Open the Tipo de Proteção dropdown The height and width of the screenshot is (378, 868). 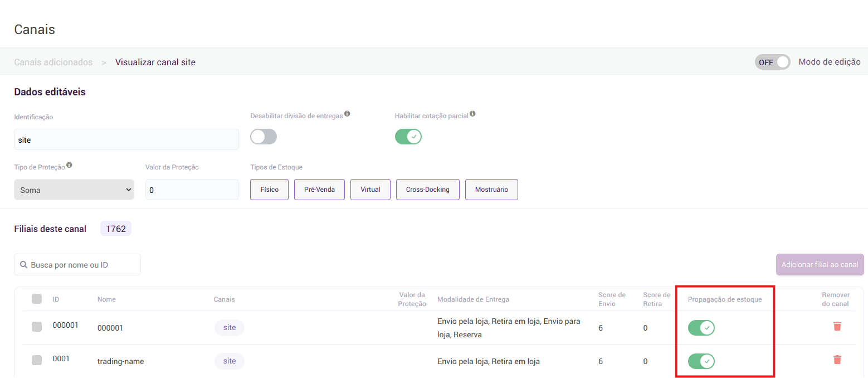[74, 190]
